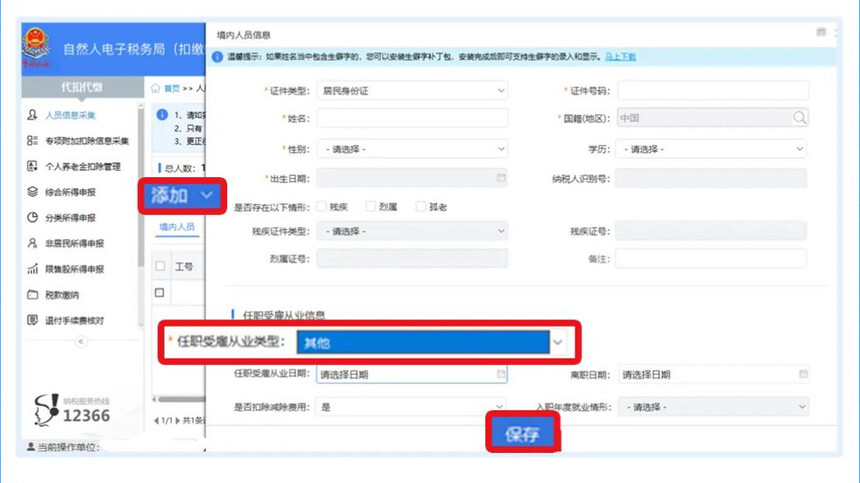This screenshot has height=483, width=860.
Task: Click the 离职日期 date field
Action: 714,374
